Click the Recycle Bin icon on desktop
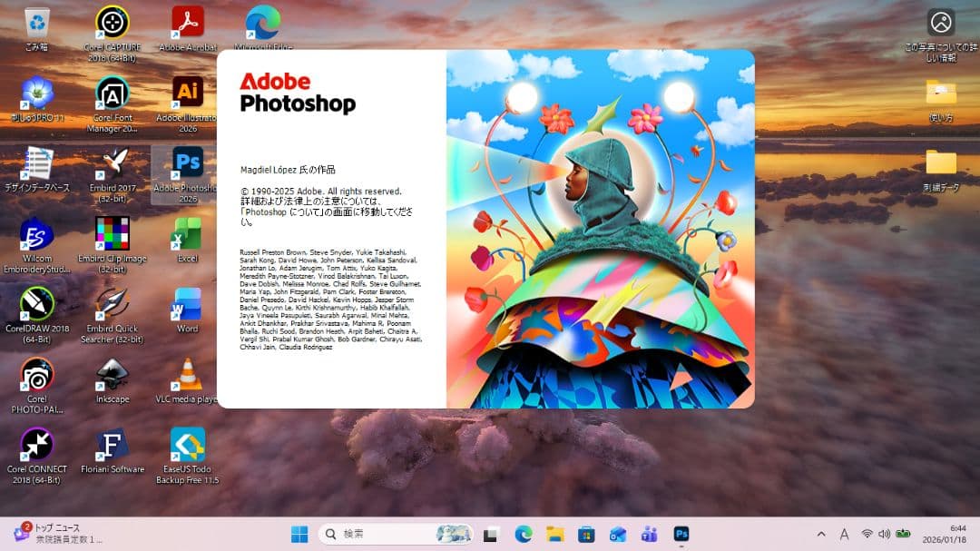The height and width of the screenshot is (551, 980). point(37,22)
